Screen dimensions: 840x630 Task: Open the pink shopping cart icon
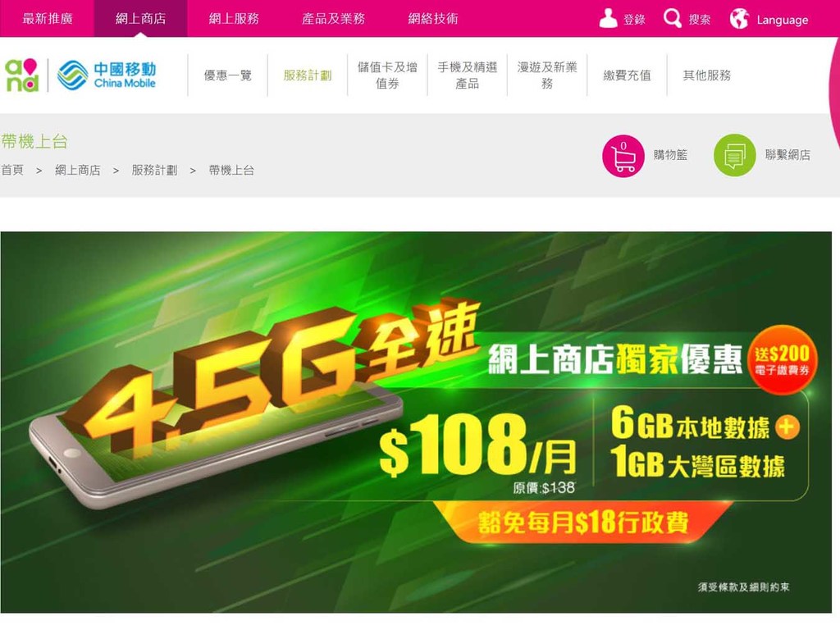[623, 156]
